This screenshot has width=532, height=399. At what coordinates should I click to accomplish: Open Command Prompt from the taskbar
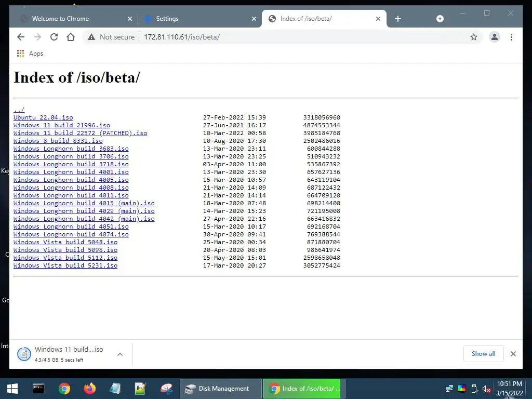pyautogui.click(x=38, y=389)
